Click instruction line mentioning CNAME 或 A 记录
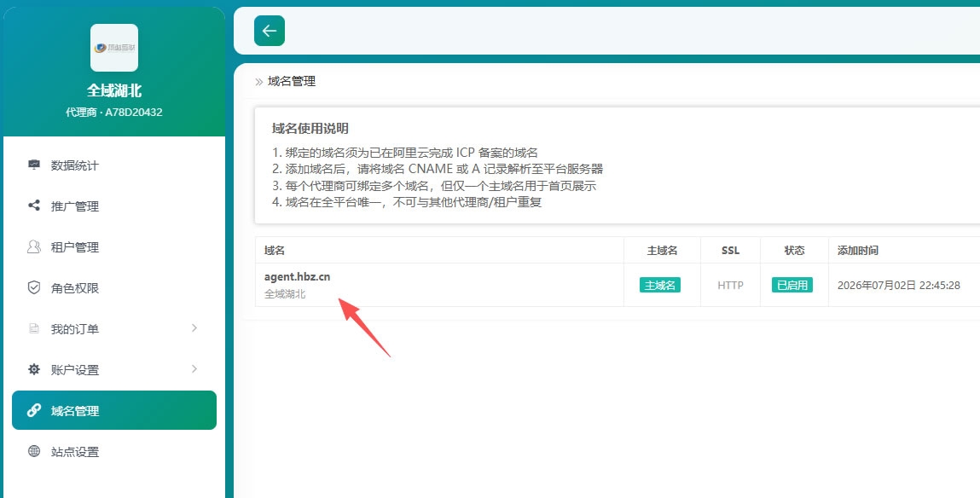This screenshot has height=498, width=980. coord(438,169)
